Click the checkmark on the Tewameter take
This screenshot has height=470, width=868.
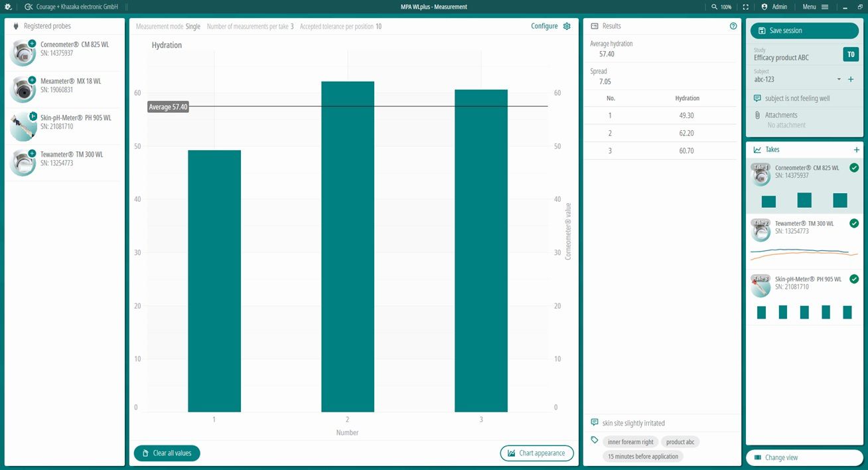(854, 223)
